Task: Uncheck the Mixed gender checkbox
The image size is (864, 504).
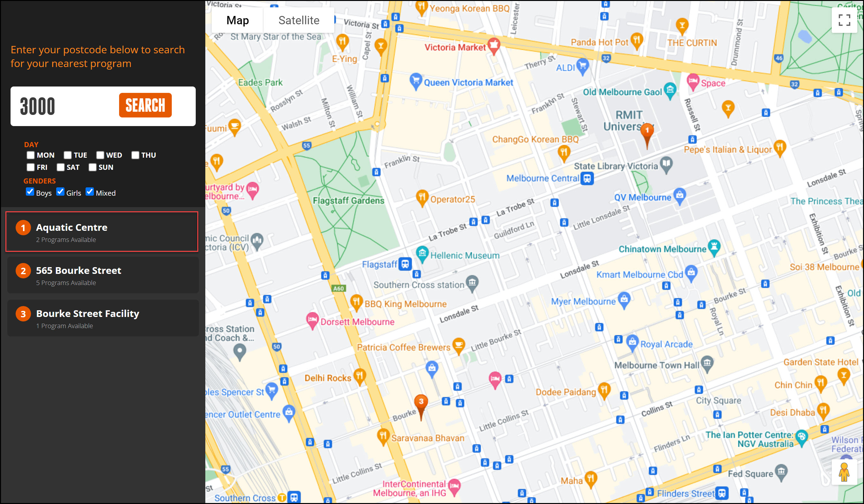Action: tap(90, 192)
